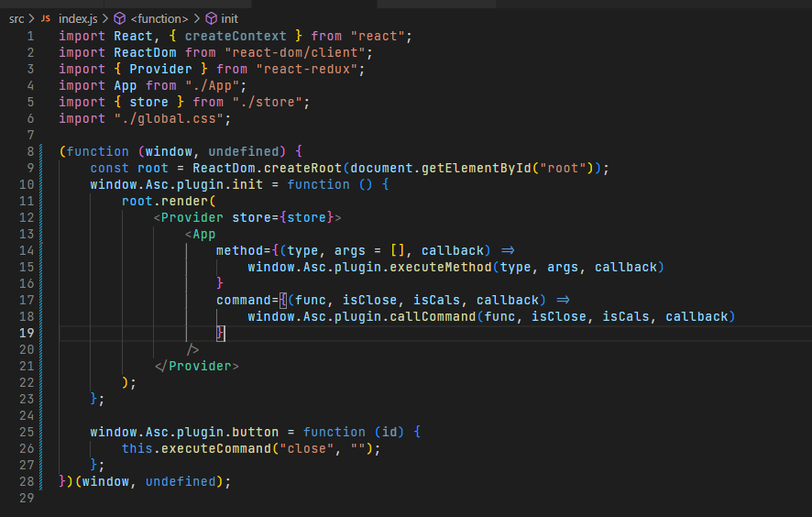812x517 pixels.
Task: Click window.Asc.plugin.init on line 10
Action: (x=177, y=185)
